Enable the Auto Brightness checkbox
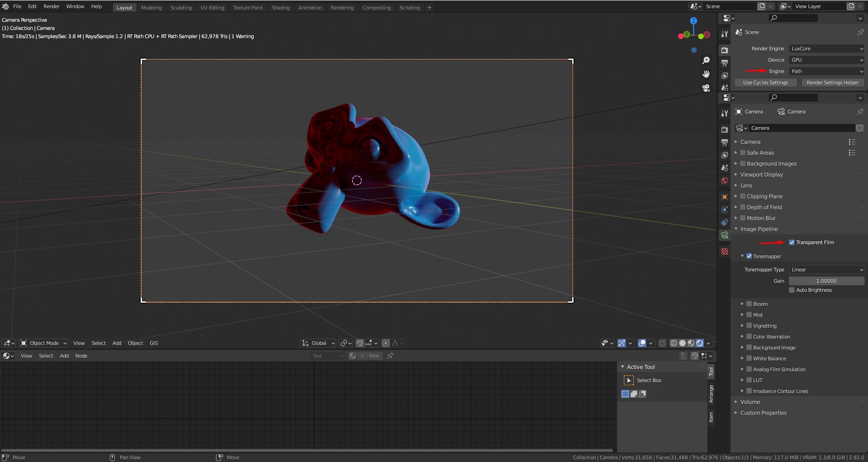This screenshot has width=868, height=462. 792,290
